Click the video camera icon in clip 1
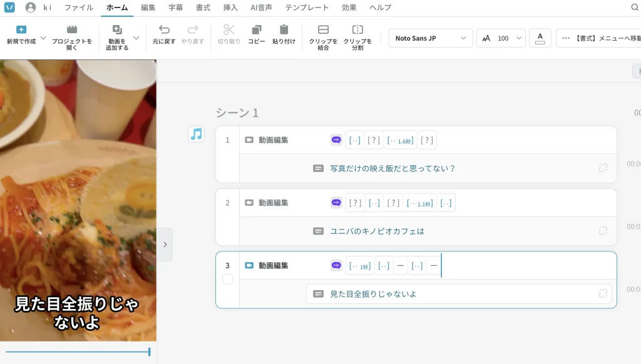Image resolution: width=641 pixels, height=364 pixels. [249, 140]
